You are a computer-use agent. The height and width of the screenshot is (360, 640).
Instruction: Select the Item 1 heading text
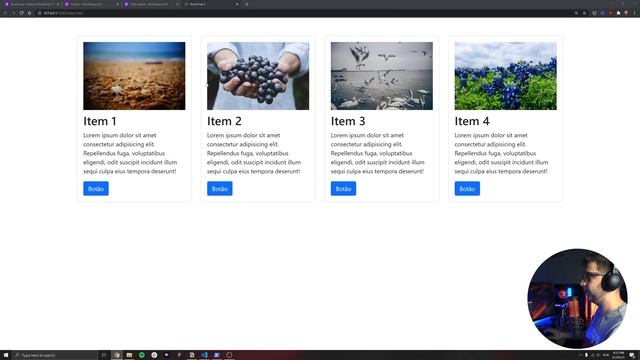coord(100,121)
